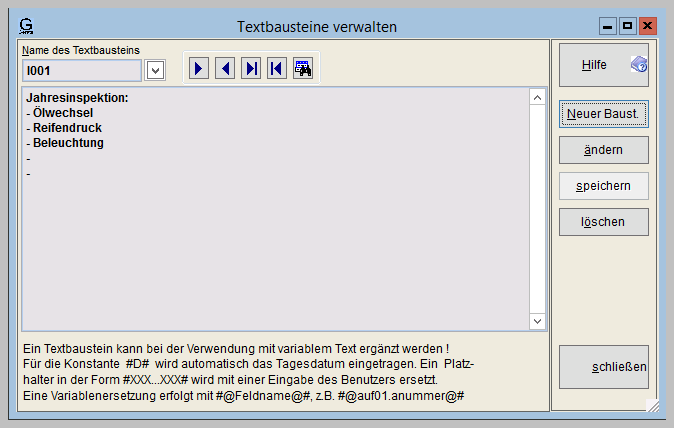Image resolution: width=674 pixels, height=428 pixels.
Task: Jump to the first Textbaustein record
Action: 277,68
